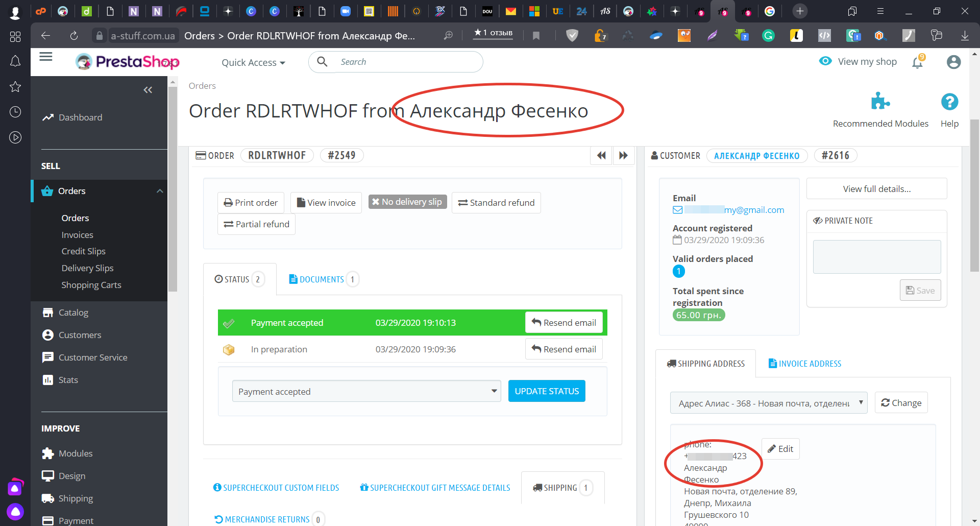Open the Help question mark icon
This screenshot has height=526, width=980.
tap(949, 102)
